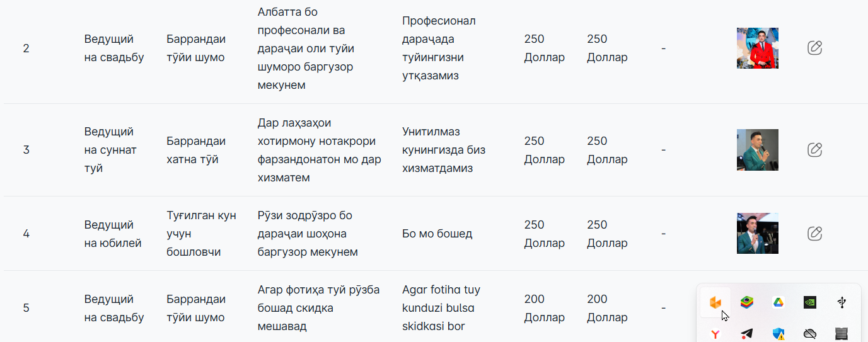
Task: Open red suit host thumbnail
Action: (x=758, y=48)
